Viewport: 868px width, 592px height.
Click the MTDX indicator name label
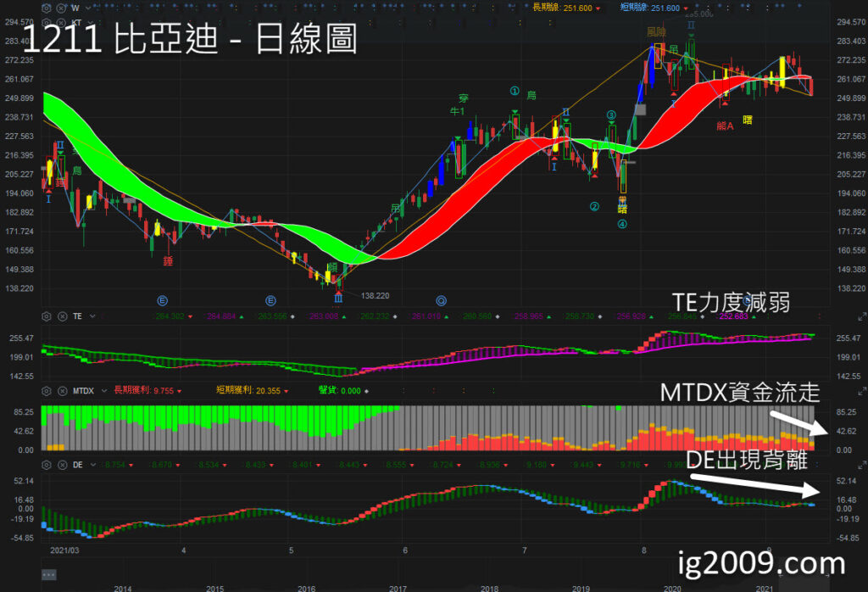[x=84, y=391]
